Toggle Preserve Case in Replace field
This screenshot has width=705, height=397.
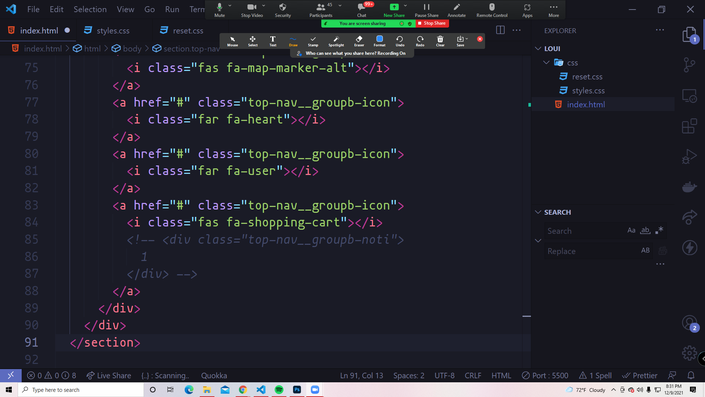645,250
